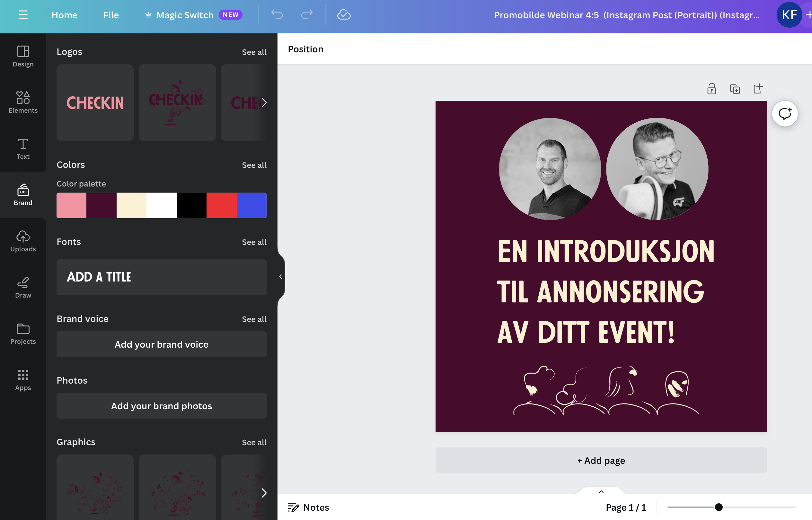
Task: Click the undo arrow icon
Action: pyautogui.click(x=277, y=14)
